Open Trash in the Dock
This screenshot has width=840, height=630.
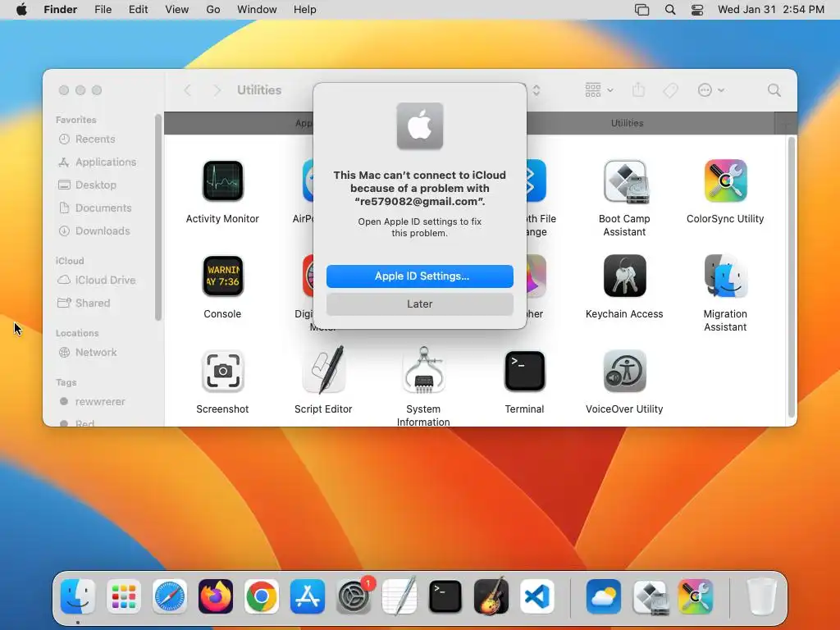pyautogui.click(x=762, y=596)
